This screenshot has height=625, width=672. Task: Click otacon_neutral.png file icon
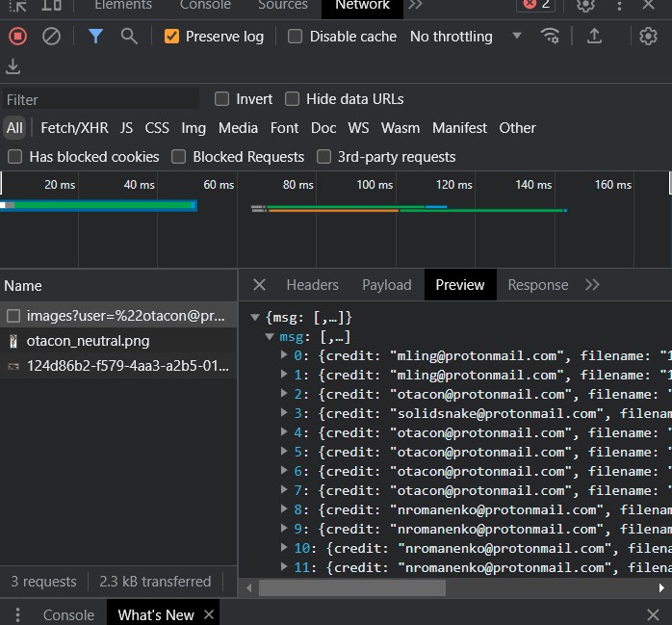pos(13,341)
